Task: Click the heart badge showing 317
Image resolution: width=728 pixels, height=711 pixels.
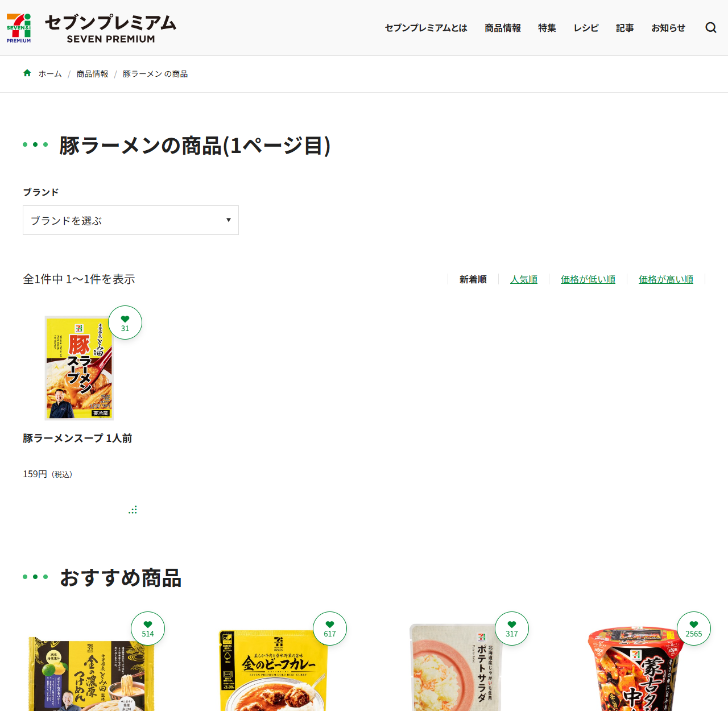Action: pos(512,629)
